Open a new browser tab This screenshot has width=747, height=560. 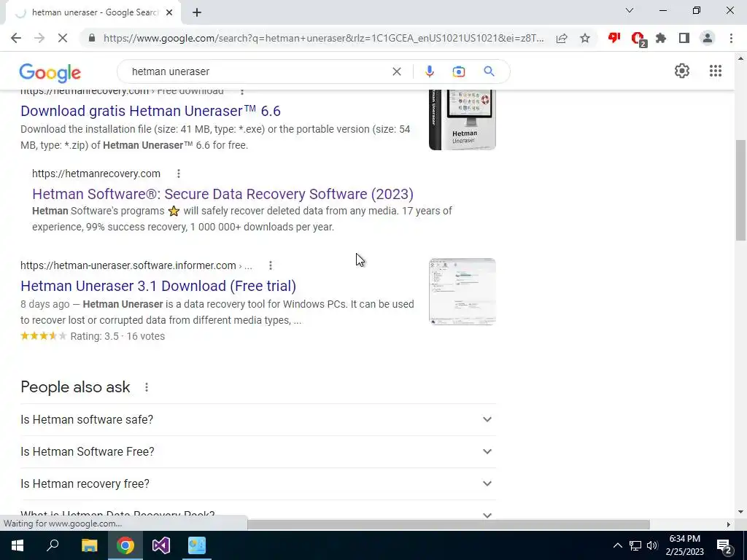click(x=197, y=13)
